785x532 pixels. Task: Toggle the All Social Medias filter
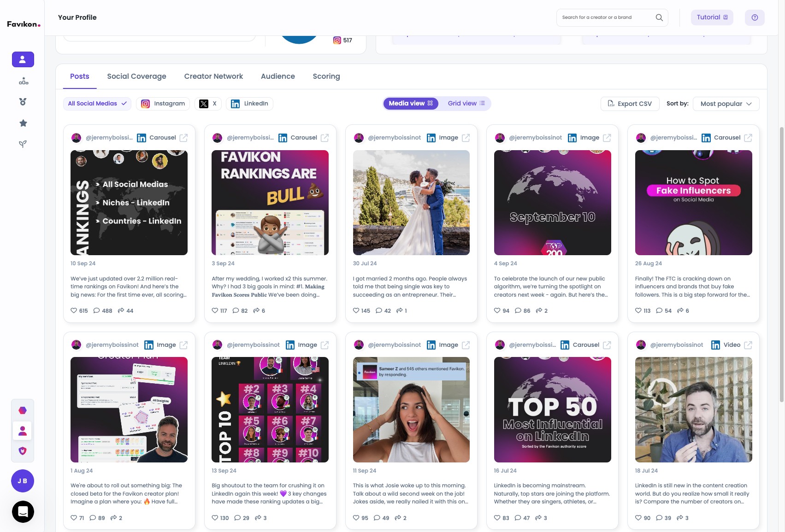(97, 104)
